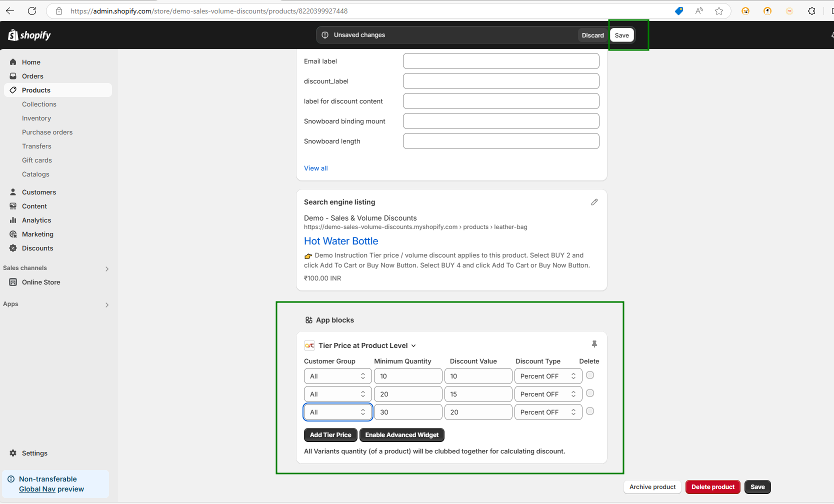Check Delete box for quantity 10 tier
This screenshot has width=834, height=504.
click(590, 375)
